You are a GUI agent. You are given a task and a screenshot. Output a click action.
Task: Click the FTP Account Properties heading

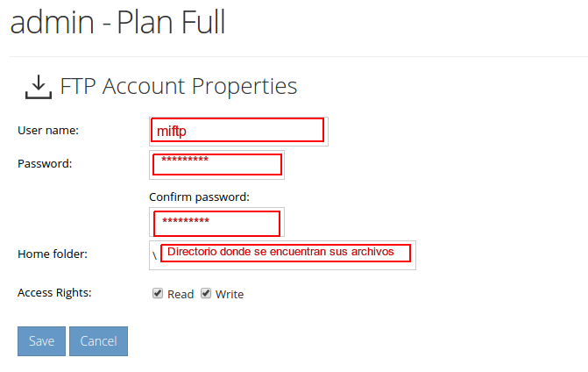[179, 87]
